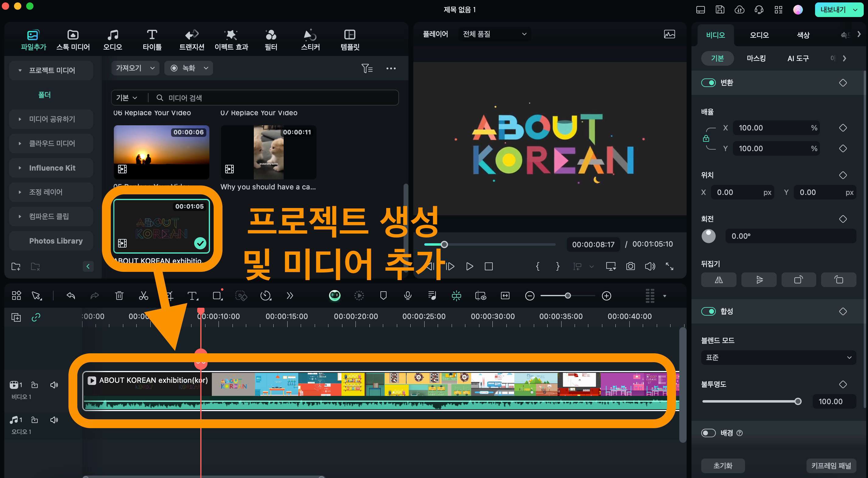Viewport: 868px width, 478px height.
Task: Open the 내보내기 export dropdown arrow
Action: 855,9
